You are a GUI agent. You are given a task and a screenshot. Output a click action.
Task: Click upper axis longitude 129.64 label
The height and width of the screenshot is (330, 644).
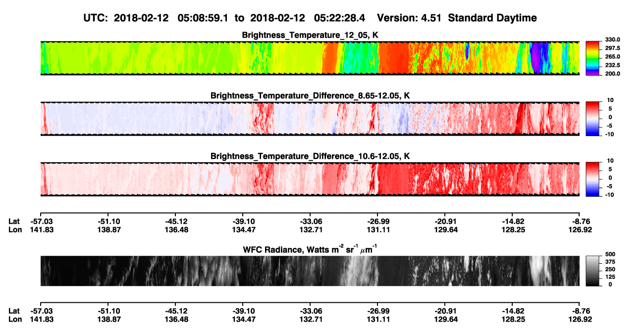[x=445, y=230]
